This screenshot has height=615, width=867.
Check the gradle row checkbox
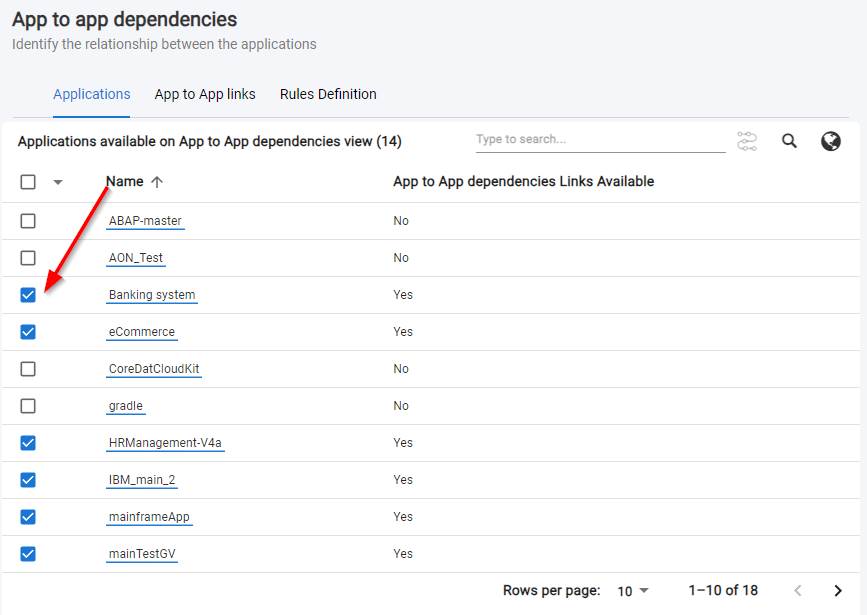28,406
